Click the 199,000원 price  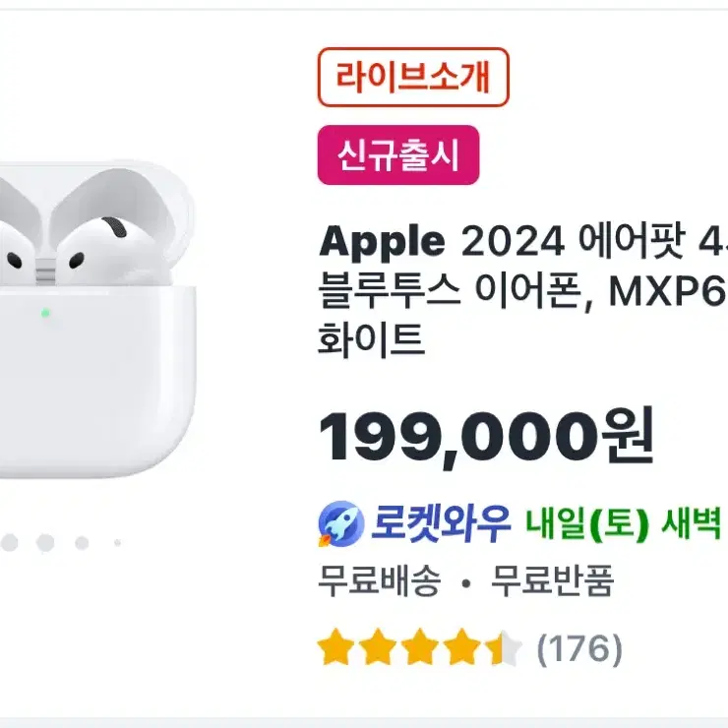[x=486, y=437]
